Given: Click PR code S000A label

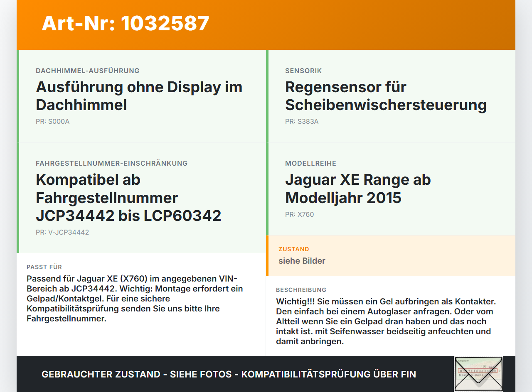Looking at the screenshot, I should [x=53, y=122].
